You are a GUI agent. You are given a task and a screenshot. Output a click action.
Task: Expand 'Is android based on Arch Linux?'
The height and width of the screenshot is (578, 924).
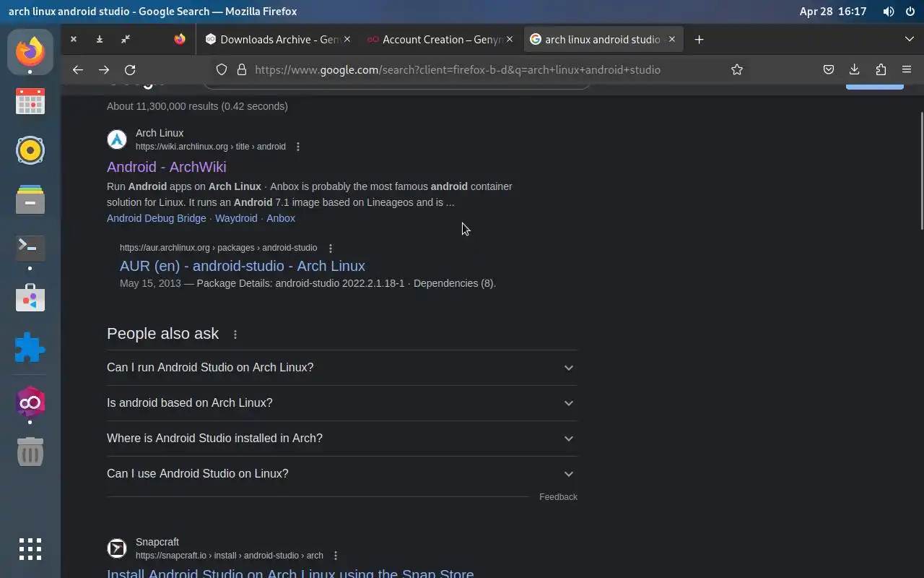pyautogui.click(x=342, y=403)
